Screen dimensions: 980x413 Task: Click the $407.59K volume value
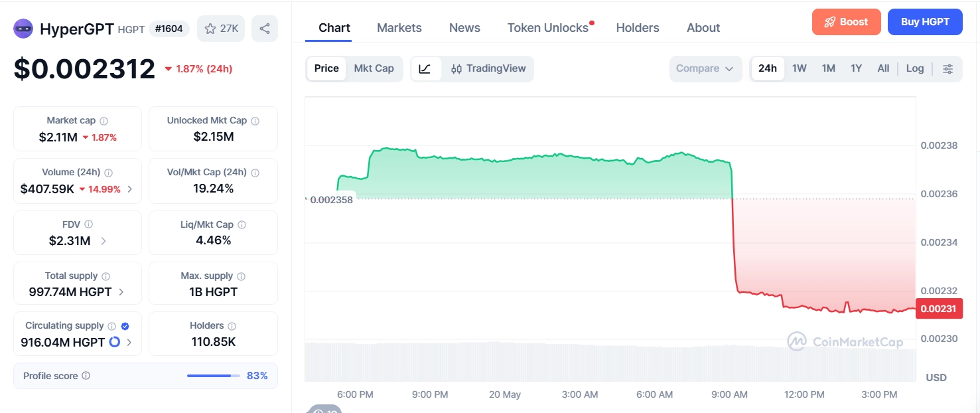[x=47, y=189]
